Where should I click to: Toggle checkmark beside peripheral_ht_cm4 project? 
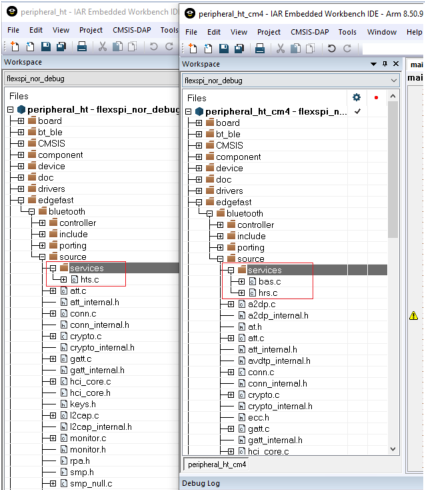(x=357, y=111)
